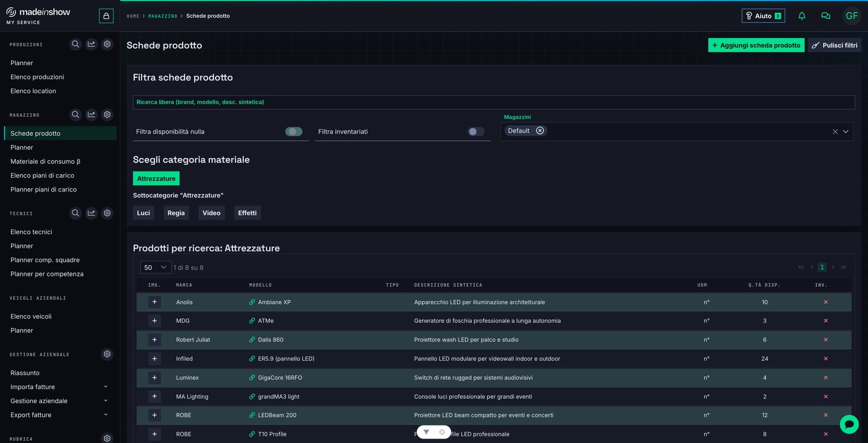The height and width of the screenshot is (443, 868).
Task: Open the live chat support bubble
Action: click(x=849, y=424)
